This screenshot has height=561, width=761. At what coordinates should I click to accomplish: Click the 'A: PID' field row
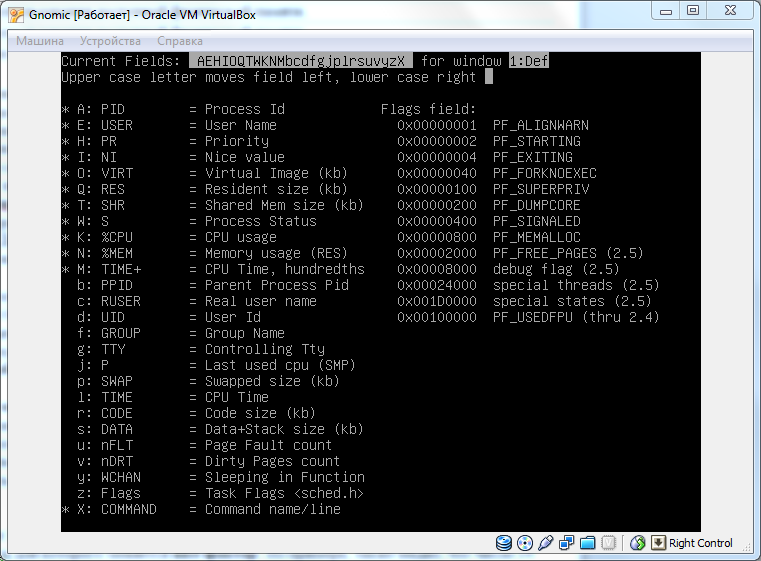point(173,109)
